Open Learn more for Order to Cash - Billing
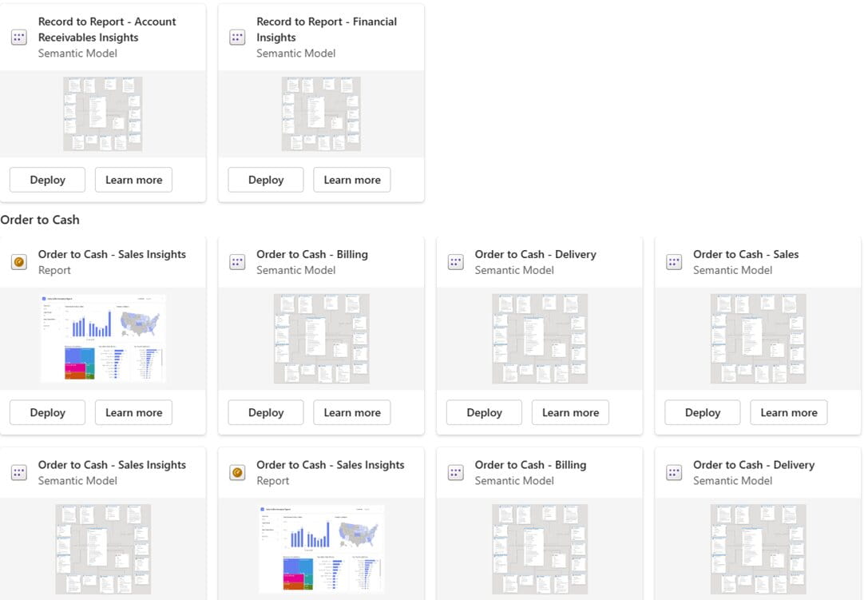 pos(351,412)
